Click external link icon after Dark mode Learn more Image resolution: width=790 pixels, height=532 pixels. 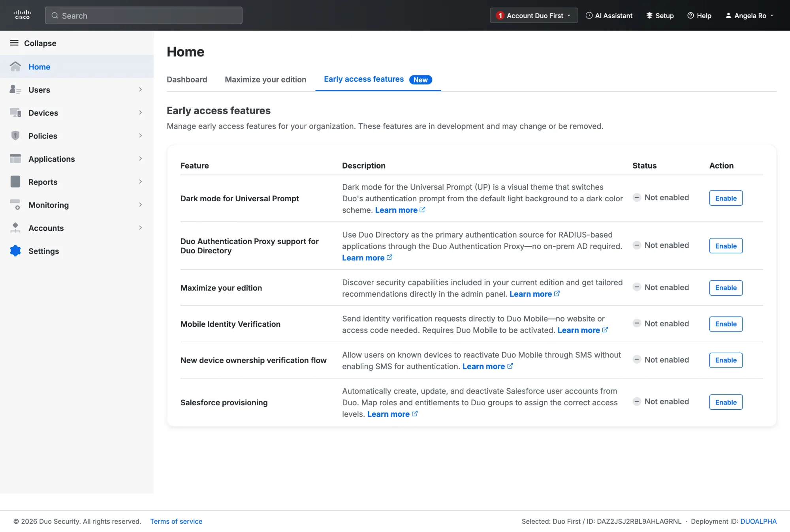pos(422,210)
